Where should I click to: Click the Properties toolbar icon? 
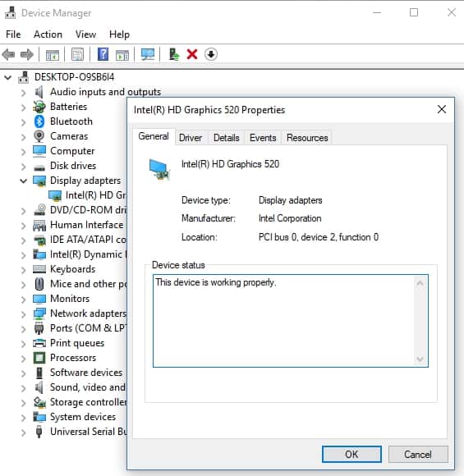pyautogui.click(x=77, y=55)
